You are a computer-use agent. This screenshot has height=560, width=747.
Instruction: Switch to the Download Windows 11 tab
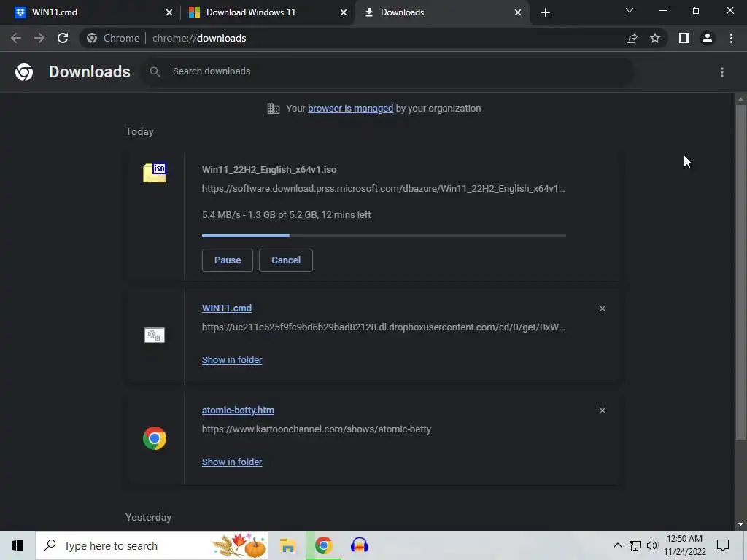267,12
